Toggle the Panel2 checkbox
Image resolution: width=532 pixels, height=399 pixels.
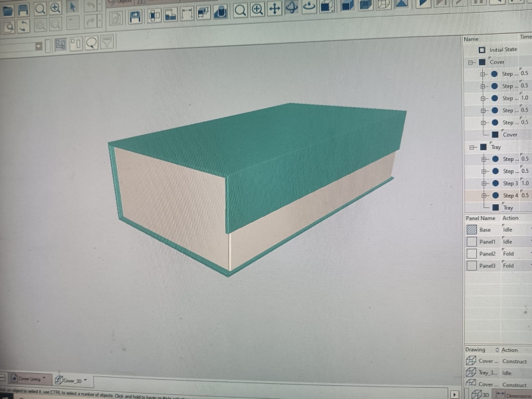(471, 254)
